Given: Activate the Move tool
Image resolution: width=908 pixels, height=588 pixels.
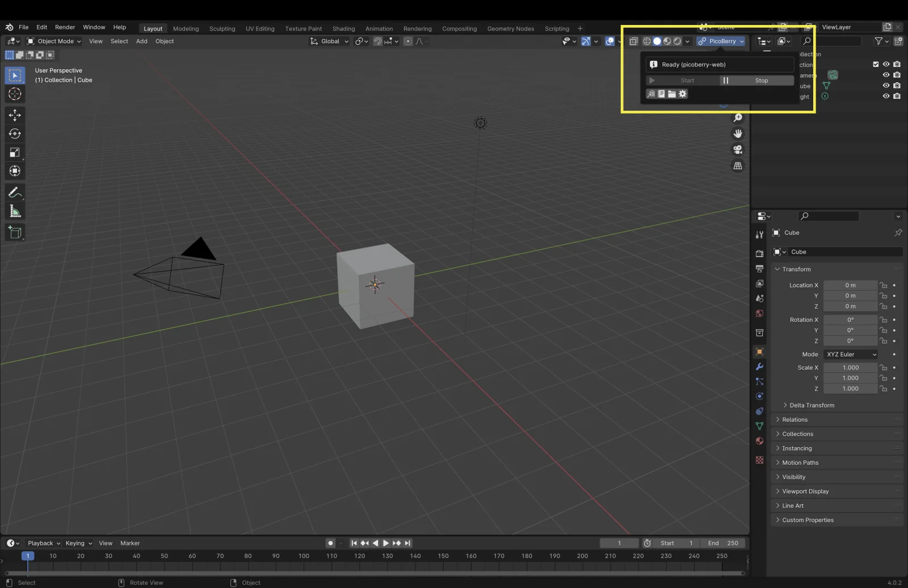Looking at the screenshot, I should [x=15, y=115].
